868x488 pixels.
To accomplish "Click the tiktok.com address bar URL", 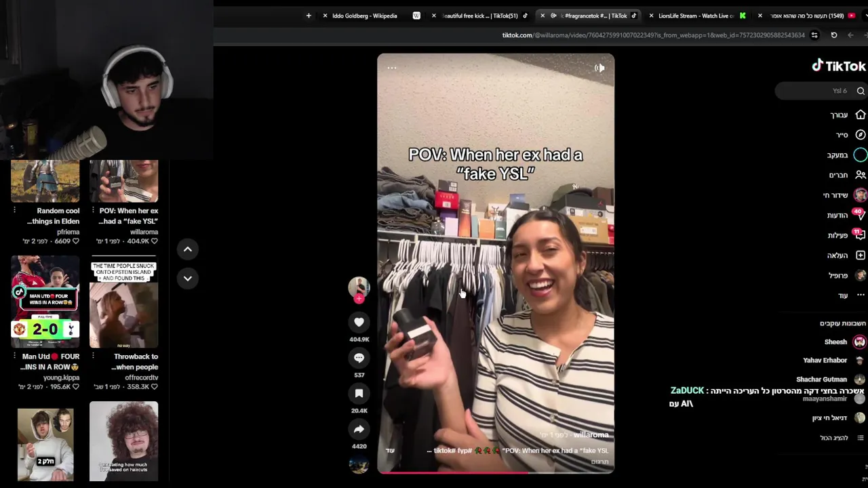I will click(x=653, y=35).
